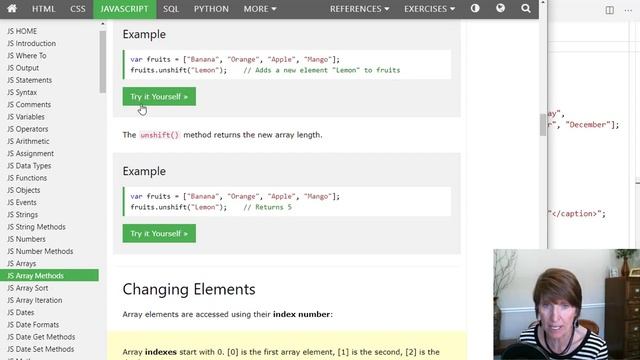Select the JAVASCRIPT tab
This screenshot has width=640, height=360.
point(124,9)
